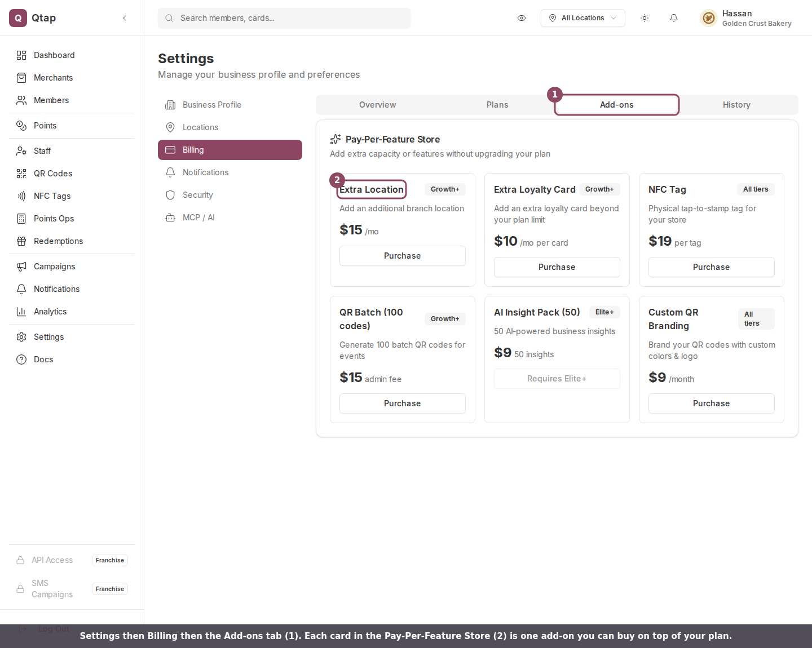
Task: Open the top bar notifications bell
Action: click(x=674, y=18)
